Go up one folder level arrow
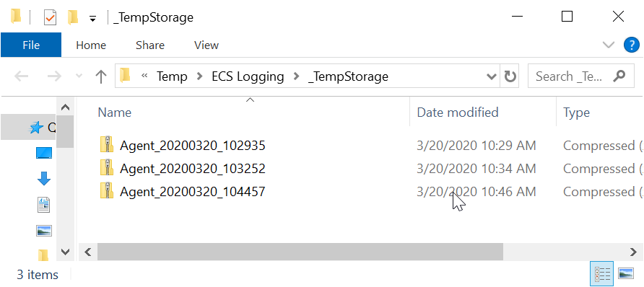Viewport: 644px width, 287px height. click(100, 76)
